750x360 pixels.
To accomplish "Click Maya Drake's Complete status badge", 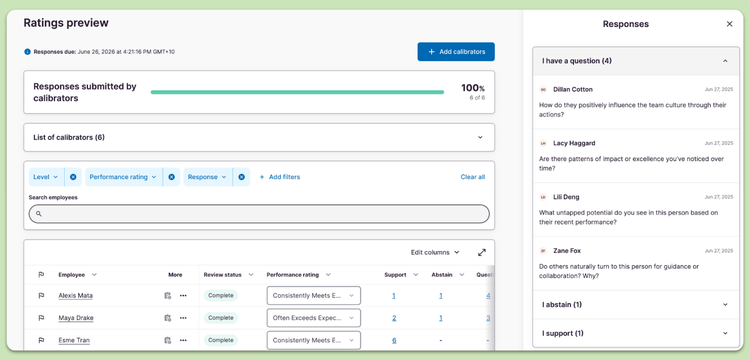I will pyautogui.click(x=221, y=318).
